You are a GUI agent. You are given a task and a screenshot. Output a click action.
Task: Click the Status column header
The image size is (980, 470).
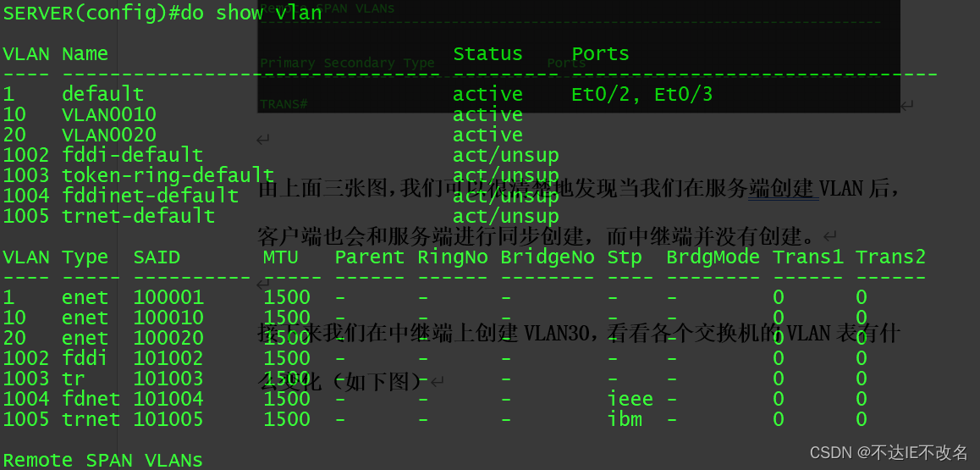coord(487,53)
